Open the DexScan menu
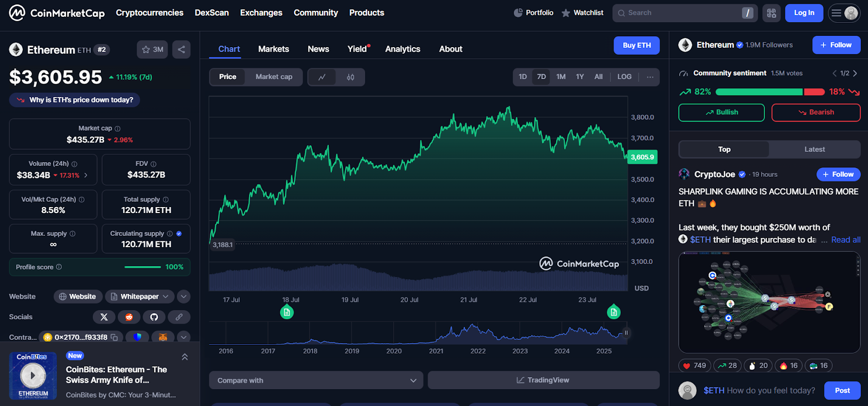Image resolution: width=868 pixels, height=406 pixels. pos(212,12)
